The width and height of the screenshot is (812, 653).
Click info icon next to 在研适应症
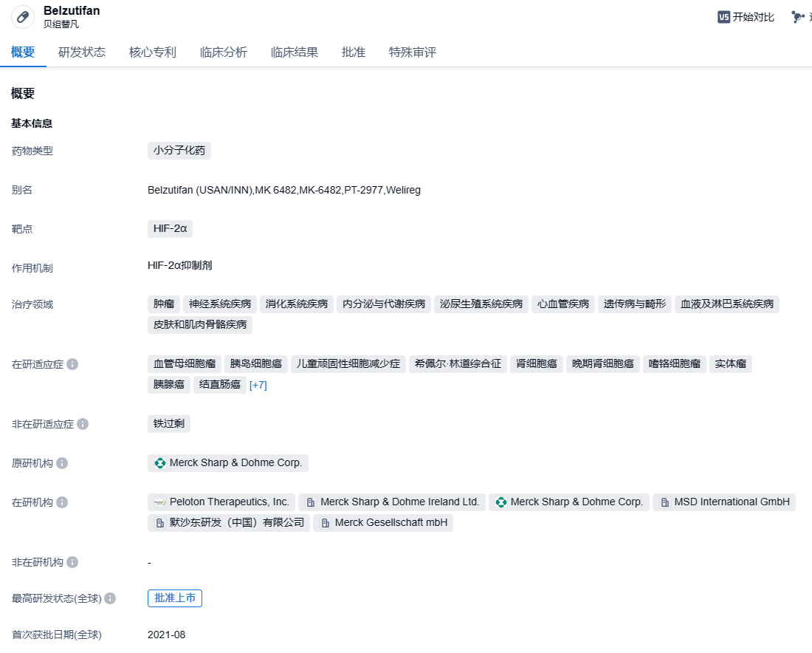click(72, 364)
